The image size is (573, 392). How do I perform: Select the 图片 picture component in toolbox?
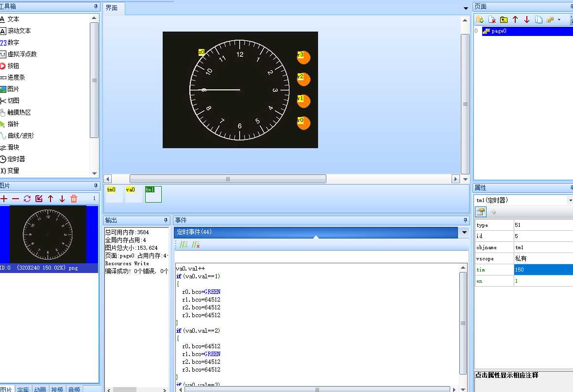(x=10, y=89)
